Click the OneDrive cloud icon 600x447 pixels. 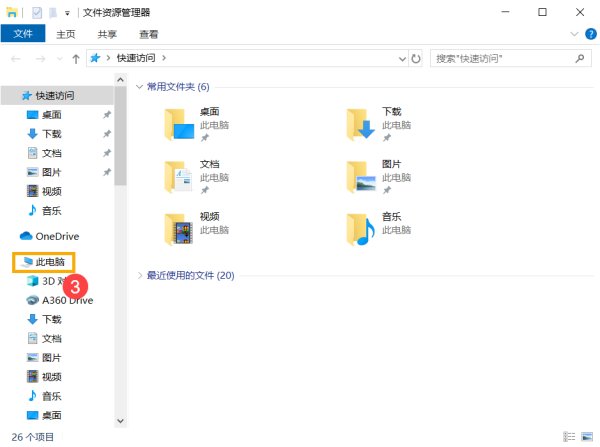click(x=26, y=236)
